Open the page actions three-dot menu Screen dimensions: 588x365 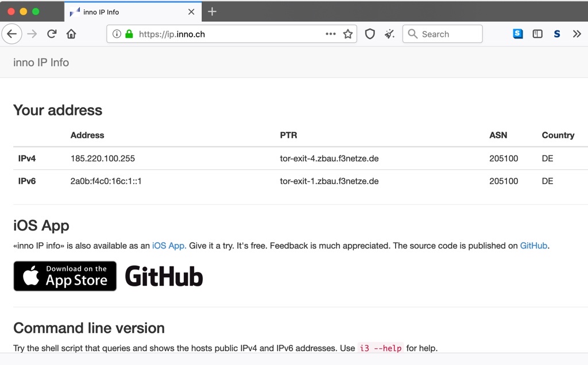point(330,34)
